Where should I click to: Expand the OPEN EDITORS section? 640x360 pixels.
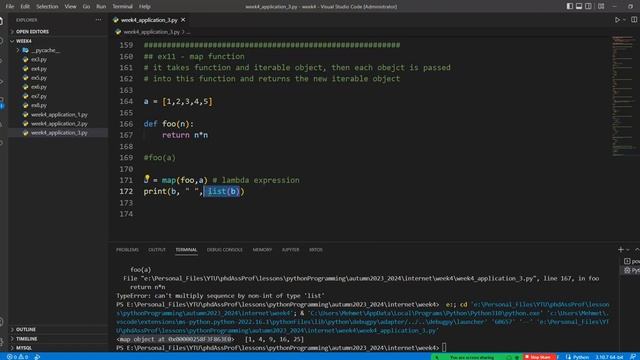[58, 31]
